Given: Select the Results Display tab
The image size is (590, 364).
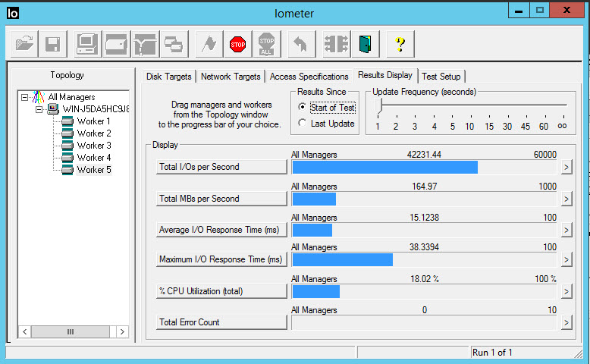Looking at the screenshot, I should 385,75.
